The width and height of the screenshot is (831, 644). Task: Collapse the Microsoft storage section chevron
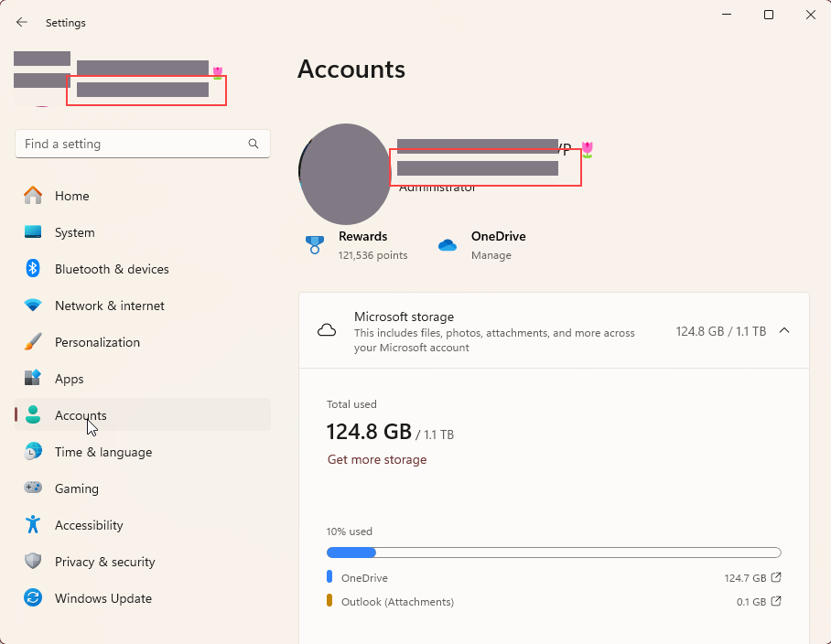[784, 330]
